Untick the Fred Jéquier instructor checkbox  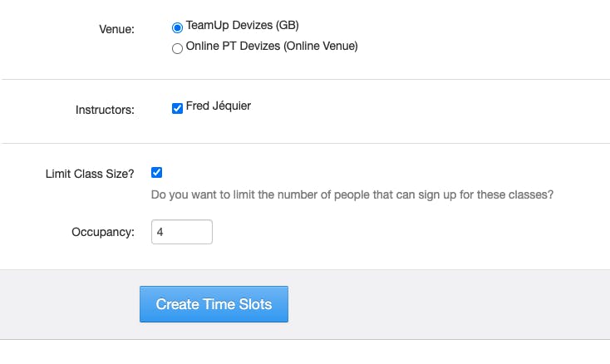pos(177,108)
